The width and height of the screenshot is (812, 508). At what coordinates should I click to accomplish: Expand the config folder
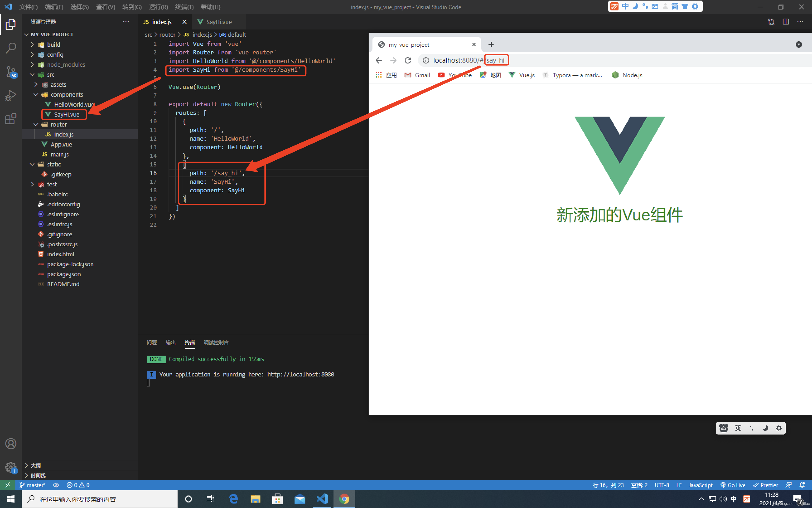(32, 54)
